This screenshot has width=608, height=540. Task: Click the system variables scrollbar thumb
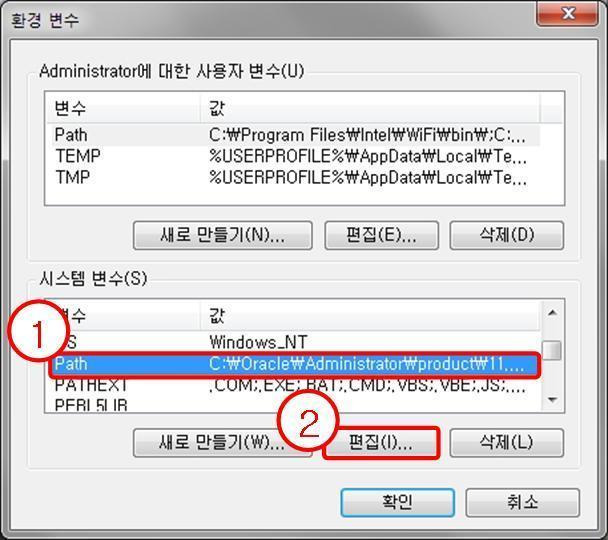pyautogui.click(x=552, y=350)
